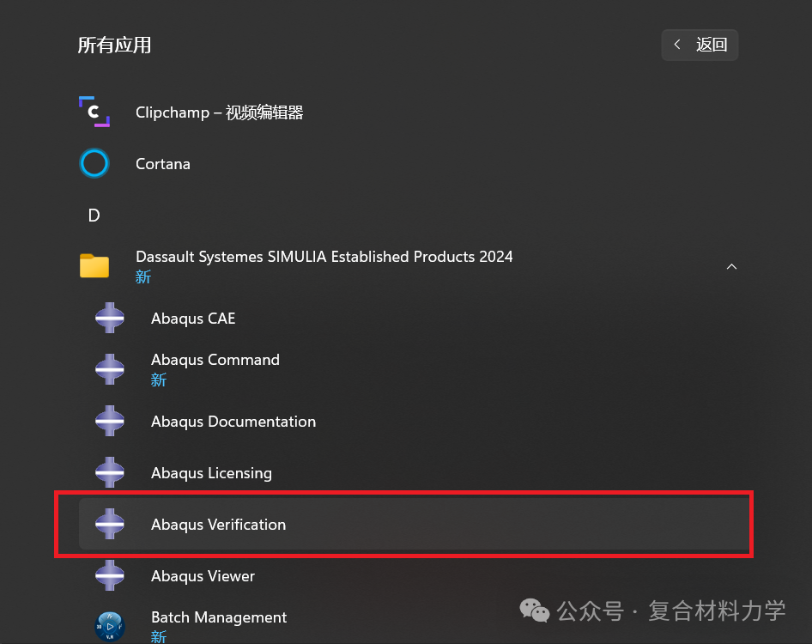The height and width of the screenshot is (644, 812).
Task: Select Dassault Systemes SIMULIA Established Products 2024
Action: click(x=324, y=257)
